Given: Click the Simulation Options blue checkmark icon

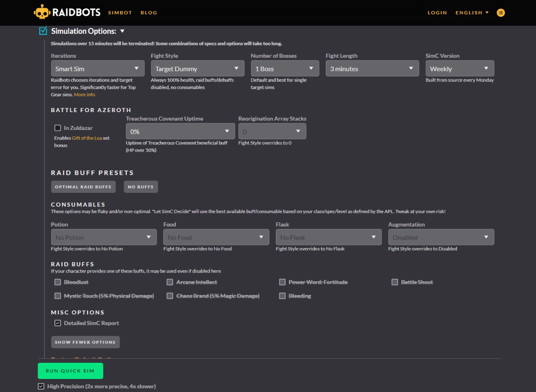Looking at the screenshot, I should (x=43, y=31).
